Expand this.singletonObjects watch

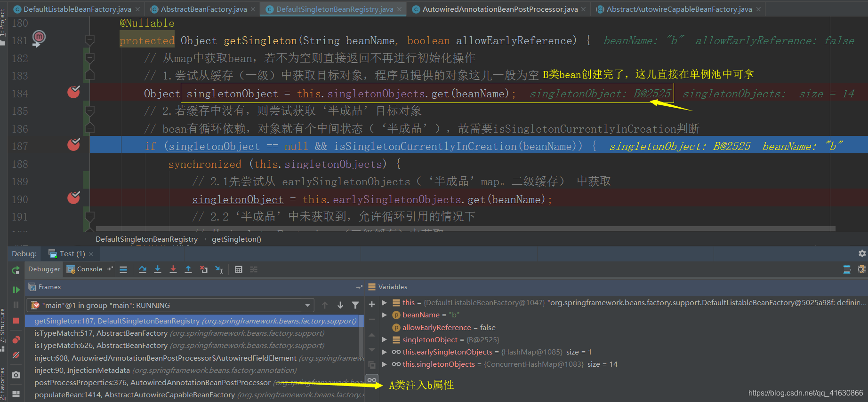[384, 364]
